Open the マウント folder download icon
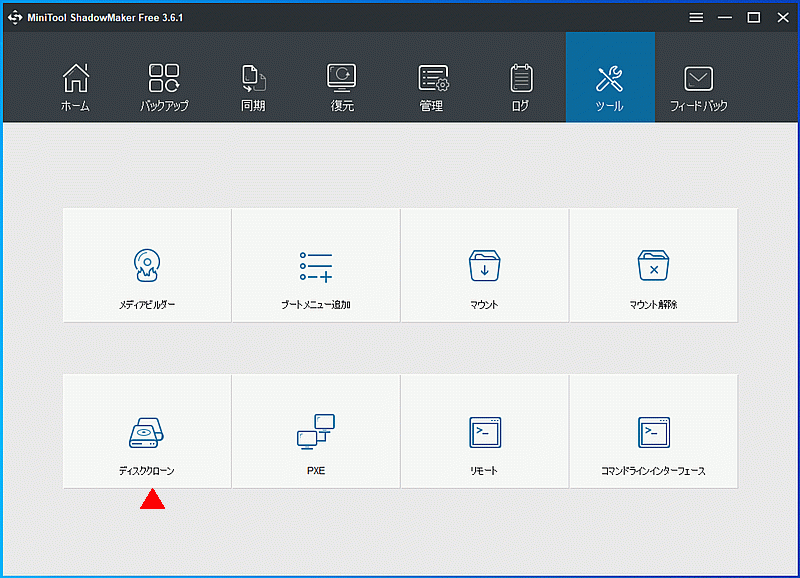This screenshot has width=800, height=578. point(484,265)
